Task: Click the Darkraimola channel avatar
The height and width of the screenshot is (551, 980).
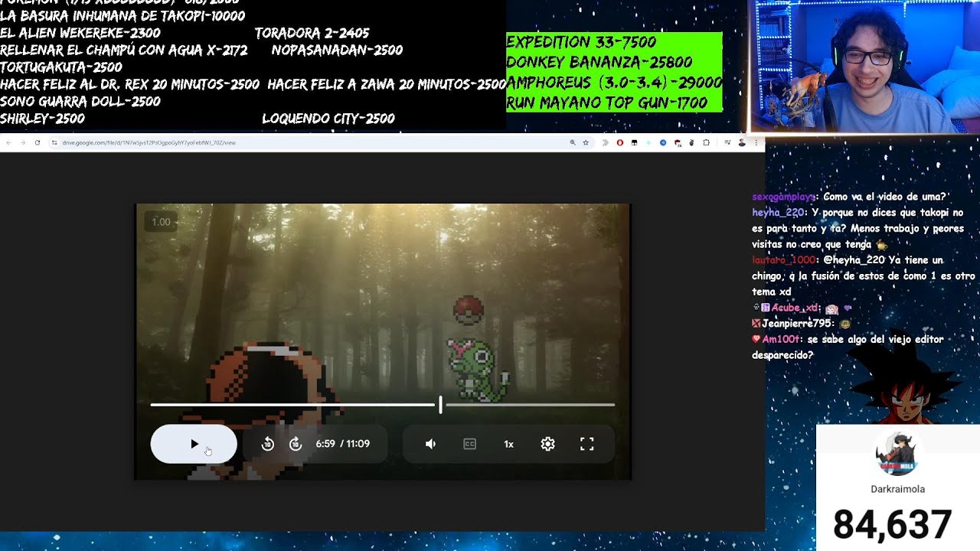Action: pos(897,454)
